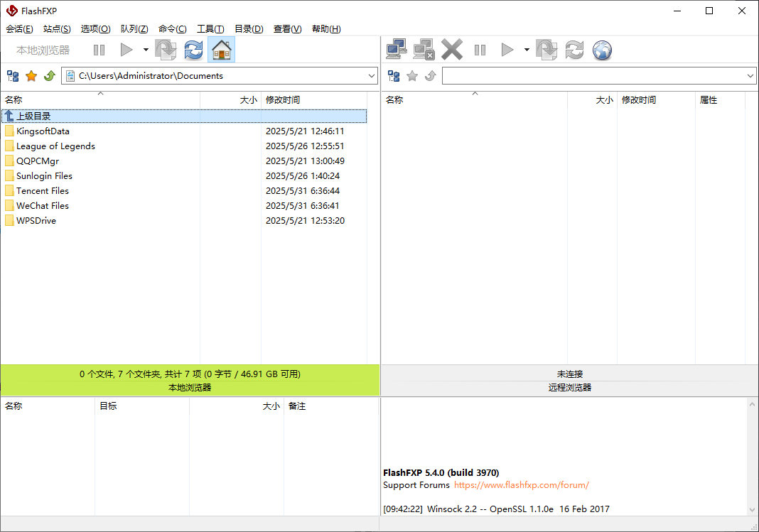Toggle the local folder tree view icon
Image resolution: width=759 pixels, height=532 pixels.
(12, 75)
